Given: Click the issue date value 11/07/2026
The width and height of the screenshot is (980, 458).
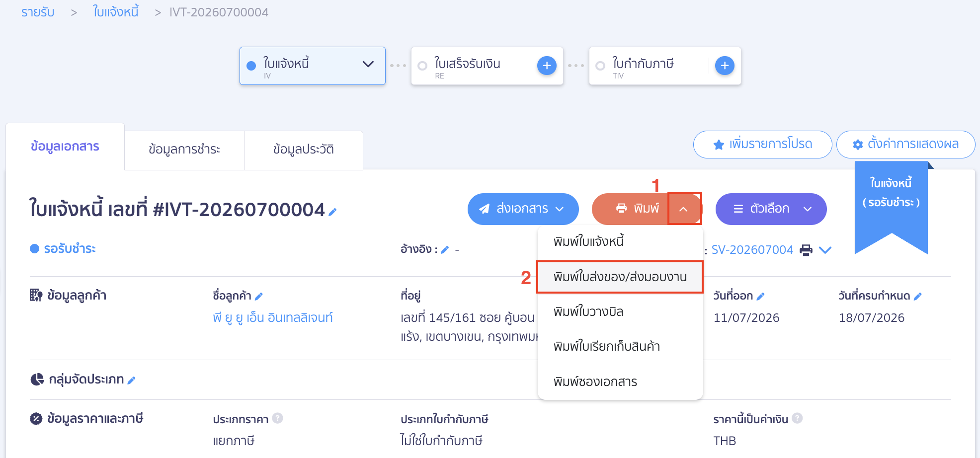Looking at the screenshot, I should point(746,318).
